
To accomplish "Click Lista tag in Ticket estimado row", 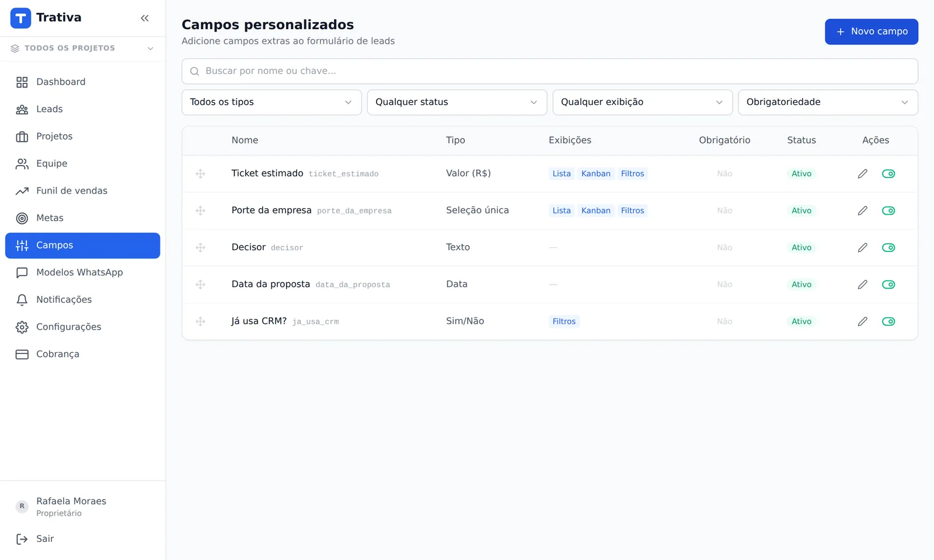I will tap(562, 174).
